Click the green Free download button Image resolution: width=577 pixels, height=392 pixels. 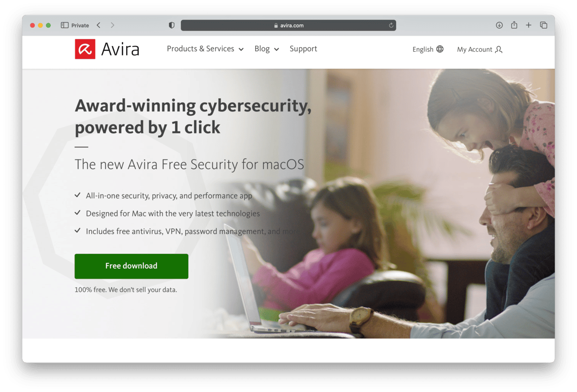(131, 266)
